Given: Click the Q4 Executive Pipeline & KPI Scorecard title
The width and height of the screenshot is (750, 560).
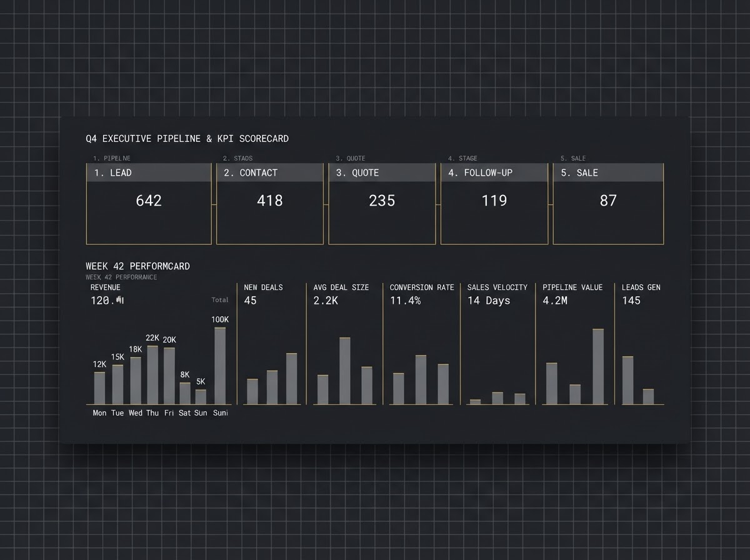Looking at the screenshot, I should pos(187,139).
